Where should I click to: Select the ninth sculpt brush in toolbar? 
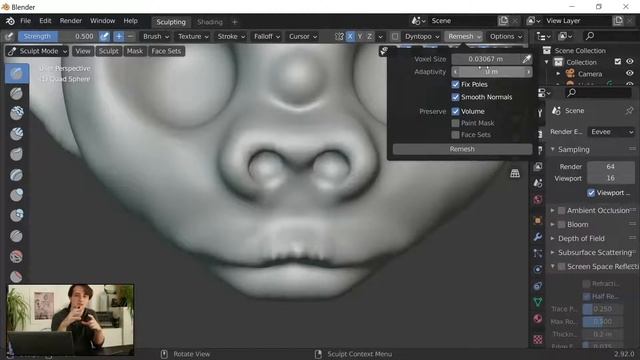16,236
